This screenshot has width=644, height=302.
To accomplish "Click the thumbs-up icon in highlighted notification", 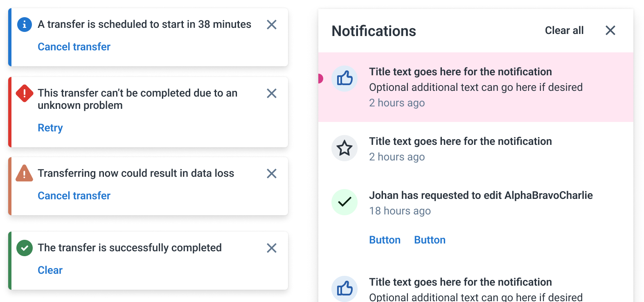I will [x=345, y=78].
